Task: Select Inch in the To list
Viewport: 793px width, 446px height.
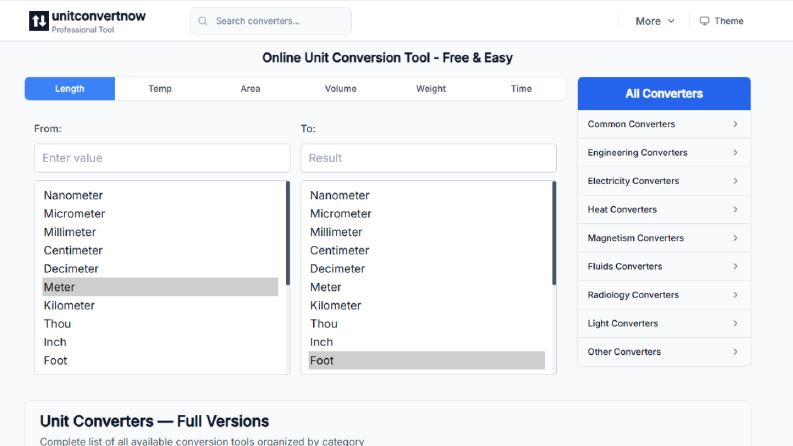Action: [x=427, y=342]
